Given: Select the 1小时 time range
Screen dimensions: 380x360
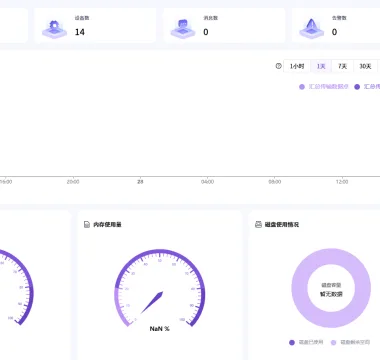Looking at the screenshot, I should click(297, 66).
